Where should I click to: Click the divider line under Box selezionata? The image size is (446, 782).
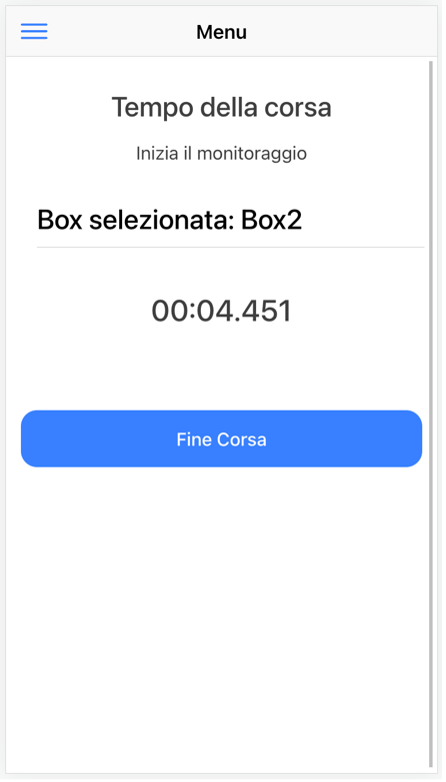tap(230, 247)
